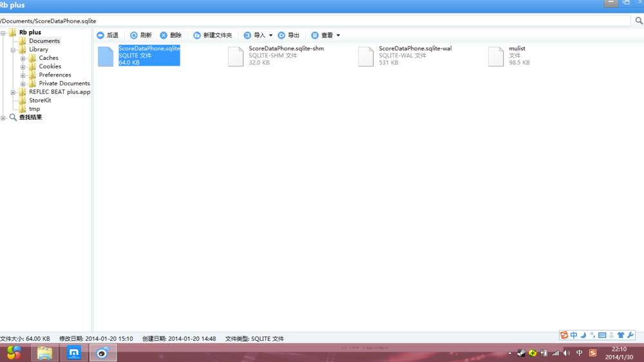
Task: Click the 文件大小: 64.00 KB status text
Action: (25, 339)
